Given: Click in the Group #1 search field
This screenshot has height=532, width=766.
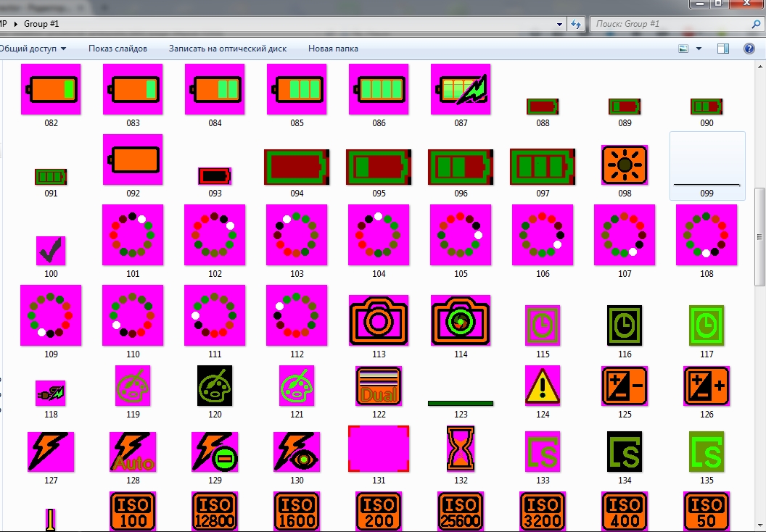Looking at the screenshot, I should (x=667, y=24).
